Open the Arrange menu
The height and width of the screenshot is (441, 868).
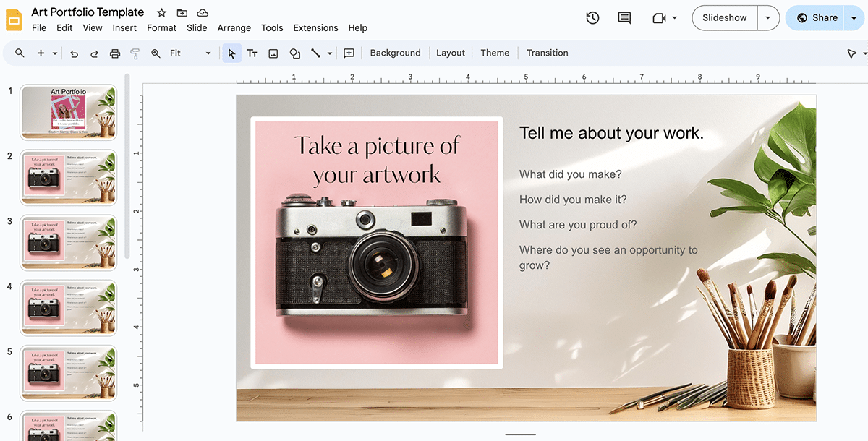tap(234, 28)
